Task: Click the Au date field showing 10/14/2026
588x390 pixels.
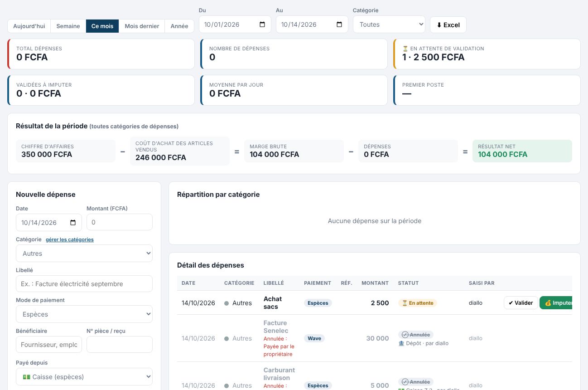Action: point(312,24)
